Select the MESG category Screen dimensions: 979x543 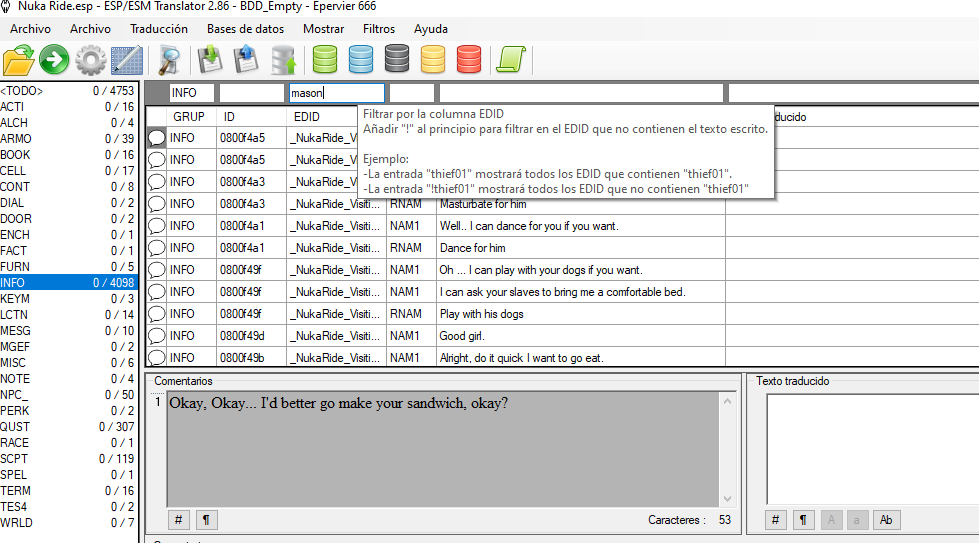click(67, 331)
